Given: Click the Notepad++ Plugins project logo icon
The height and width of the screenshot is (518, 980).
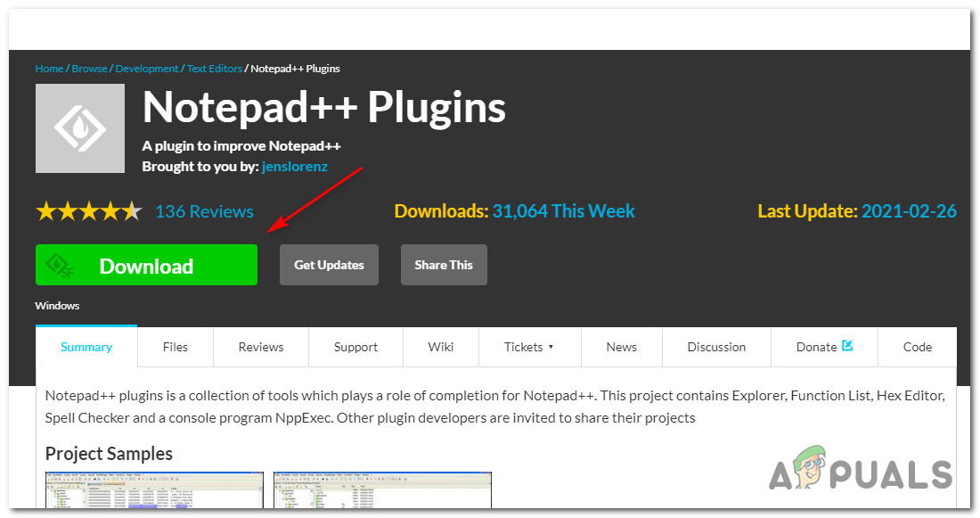Looking at the screenshot, I should [80, 128].
